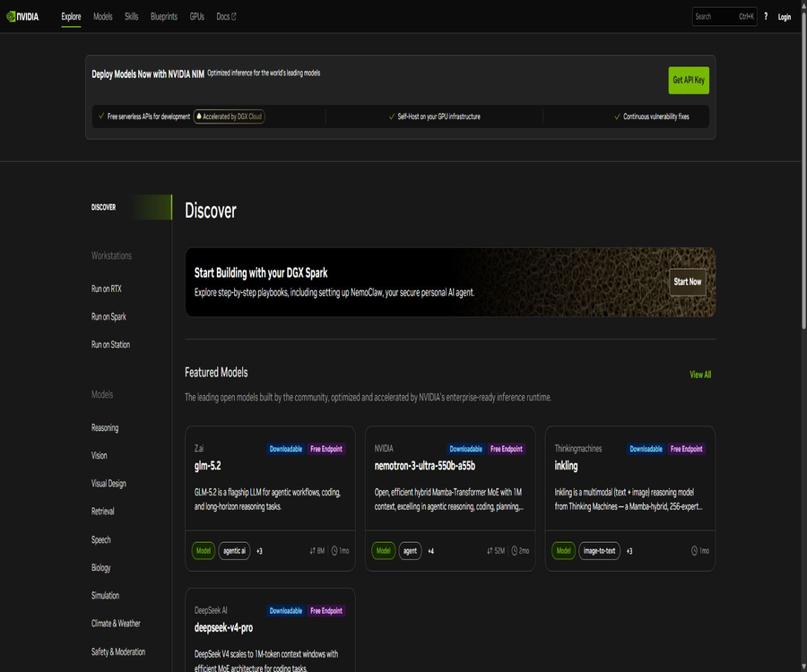The width and height of the screenshot is (807, 672).
Task: Click the Model tag on inkling card
Action: coord(564,551)
